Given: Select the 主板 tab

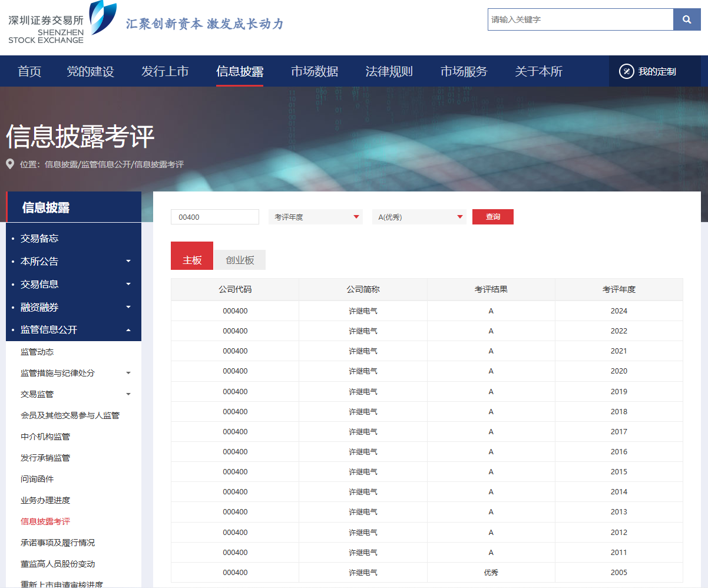Looking at the screenshot, I should 192,260.
